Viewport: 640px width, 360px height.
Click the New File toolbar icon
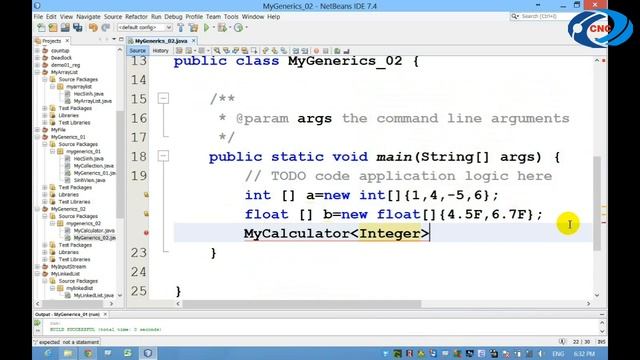[41, 28]
